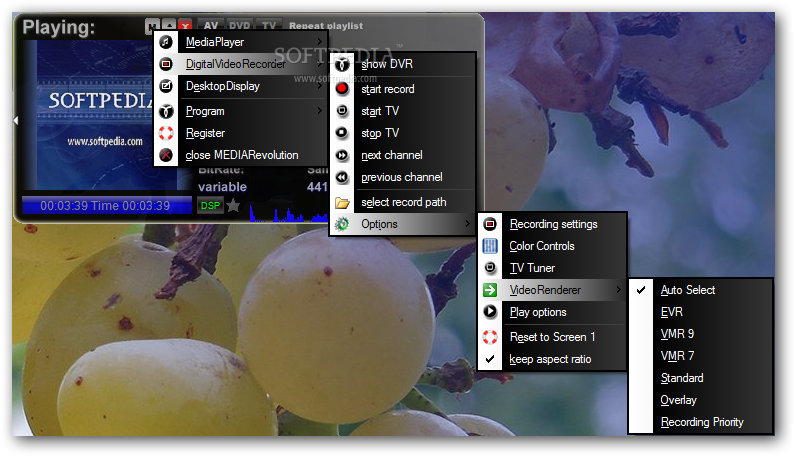
Task: Click the favorite star icon beside DSP
Action: [233, 205]
